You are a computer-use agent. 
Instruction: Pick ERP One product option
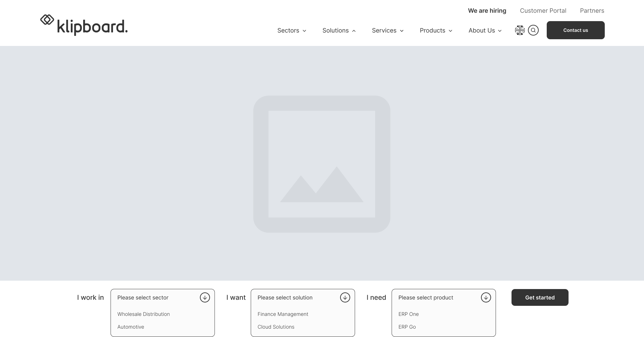tap(409, 314)
